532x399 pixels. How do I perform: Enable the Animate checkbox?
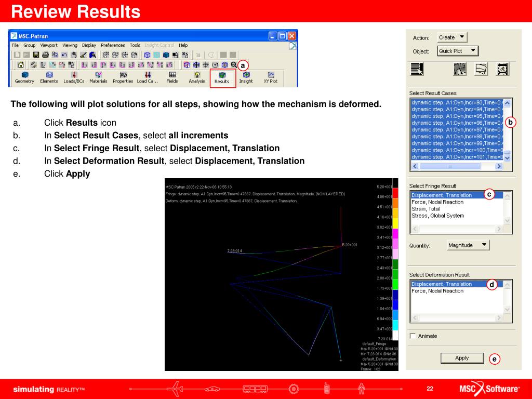(413, 336)
